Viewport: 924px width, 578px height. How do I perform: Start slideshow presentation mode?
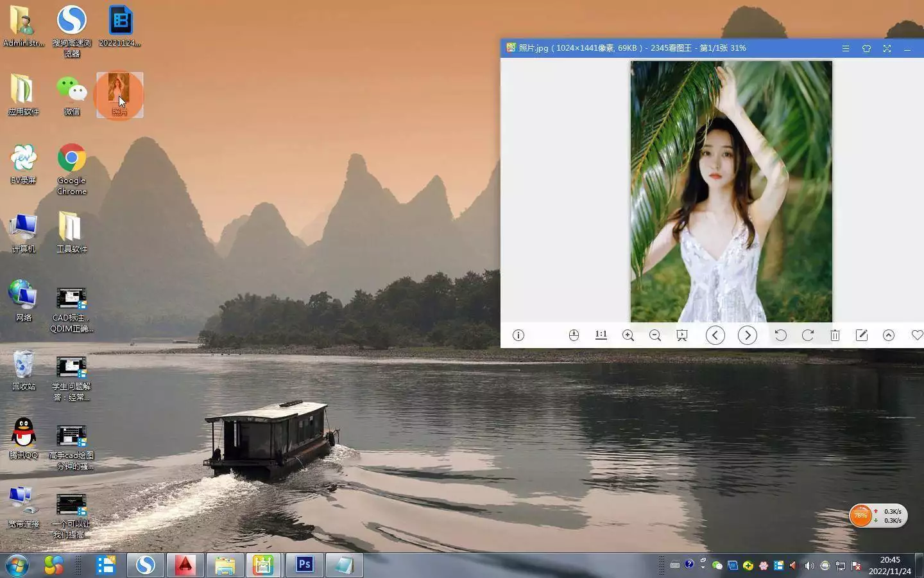tap(682, 335)
